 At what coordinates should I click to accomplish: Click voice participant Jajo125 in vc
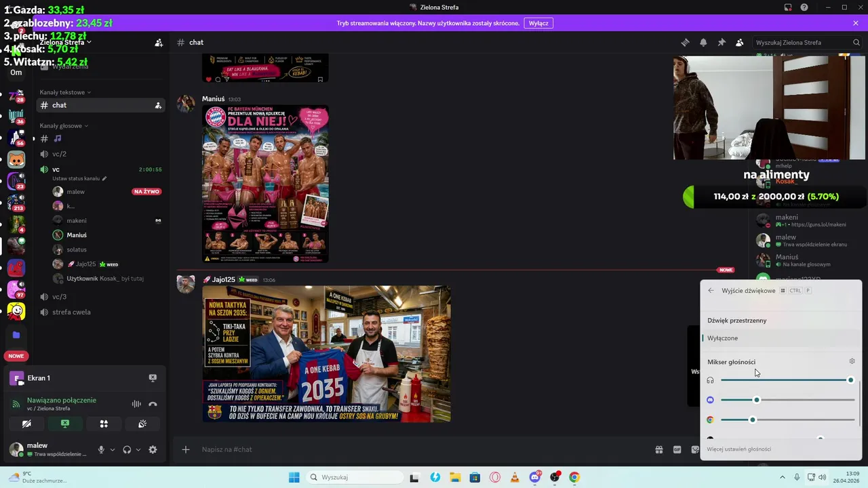[x=106, y=264]
